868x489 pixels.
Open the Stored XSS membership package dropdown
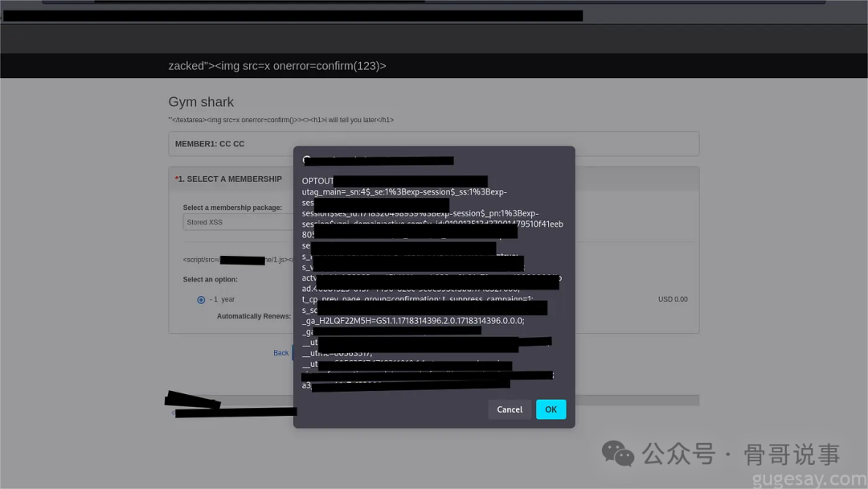pos(239,222)
